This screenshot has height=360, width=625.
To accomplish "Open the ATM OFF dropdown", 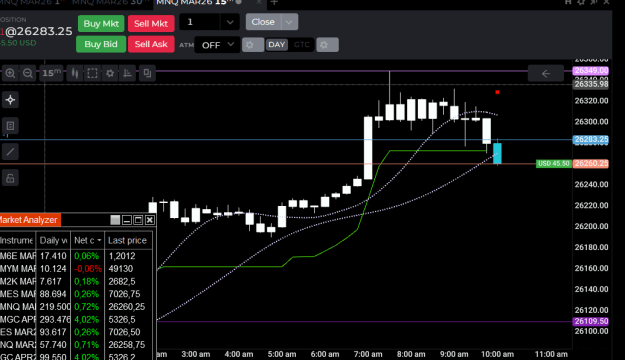I will tap(217, 45).
